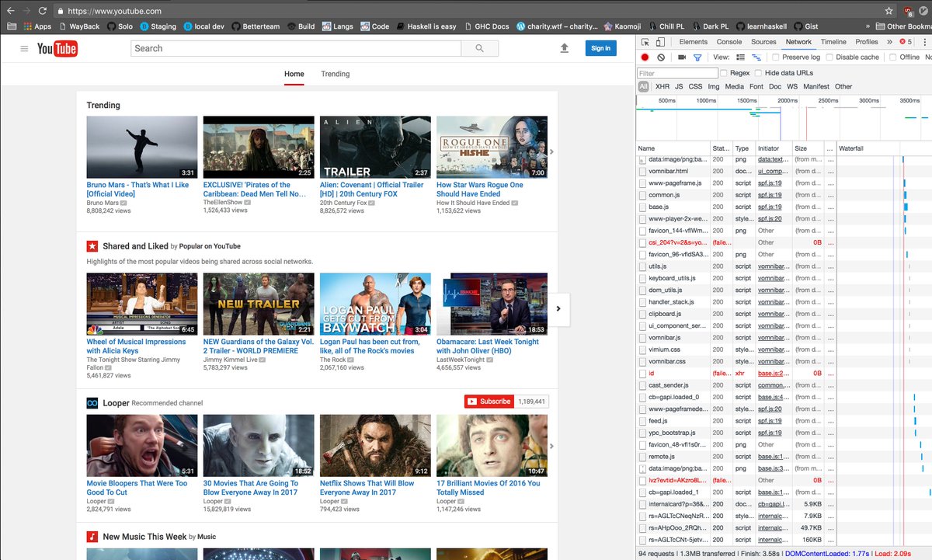The image size is (932, 560).
Task: Click the red record network log button
Action: coord(645,57)
